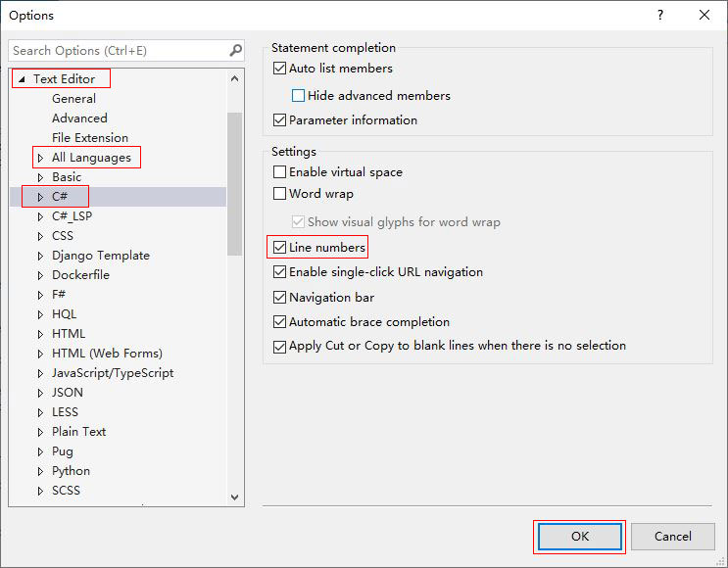Toggle Hide advanced members checkbox

[x=299, y=96]
